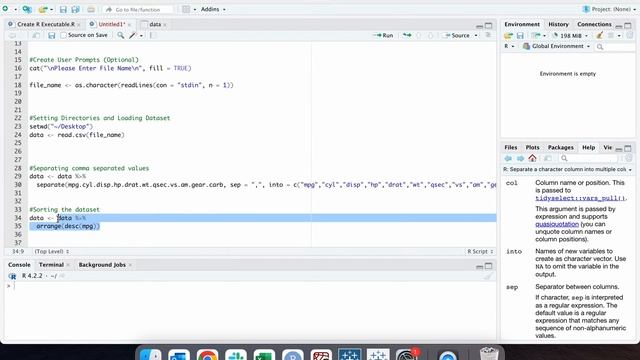Open the quasiquotation link
This screenshot has height=360, width=640.
click(x=557, y=224)
